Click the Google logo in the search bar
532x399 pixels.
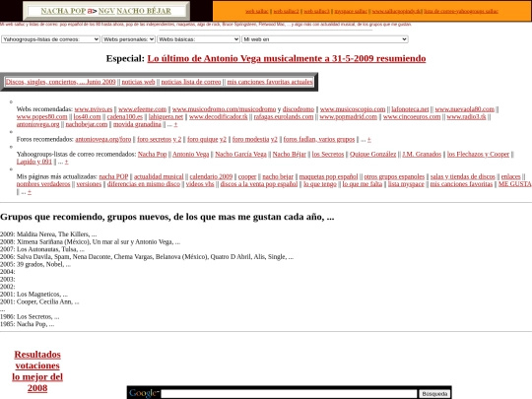pos(144,393)
